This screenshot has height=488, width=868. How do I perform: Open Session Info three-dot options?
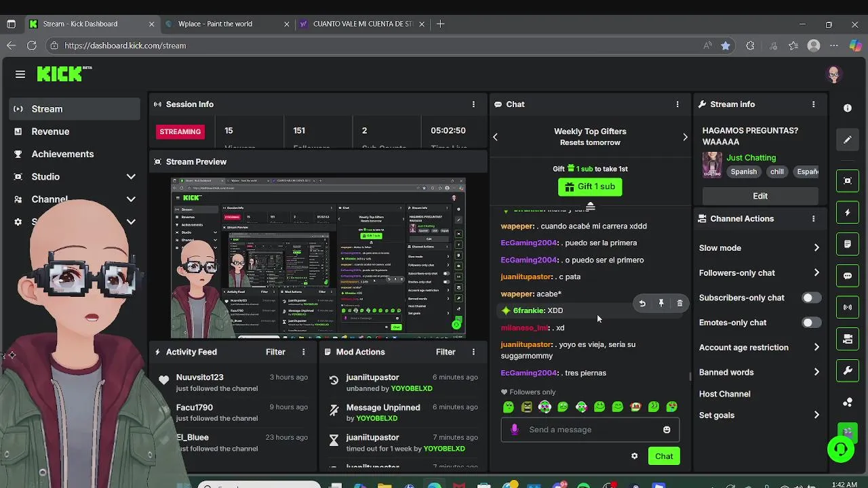pyautogui.click(x=473, y=104)
